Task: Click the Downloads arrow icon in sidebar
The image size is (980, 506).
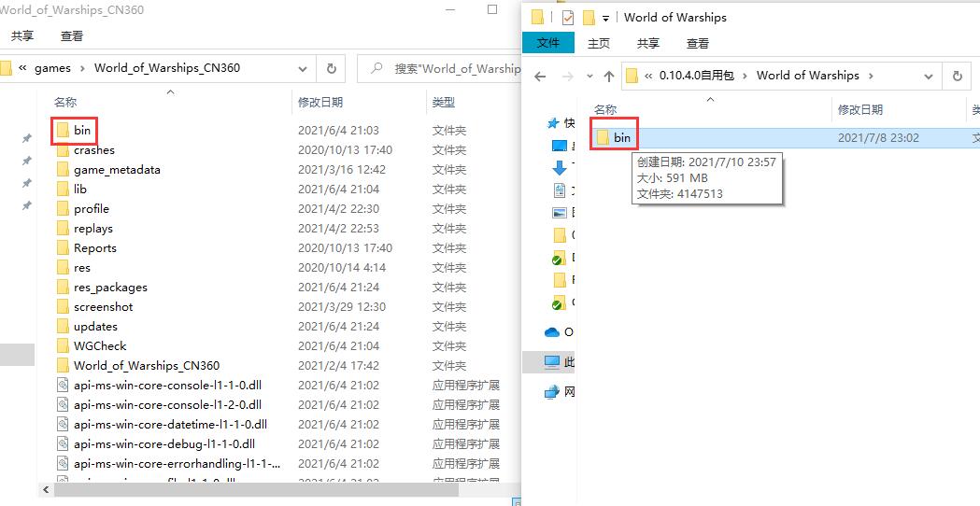Action: click(x=559, y=168)
